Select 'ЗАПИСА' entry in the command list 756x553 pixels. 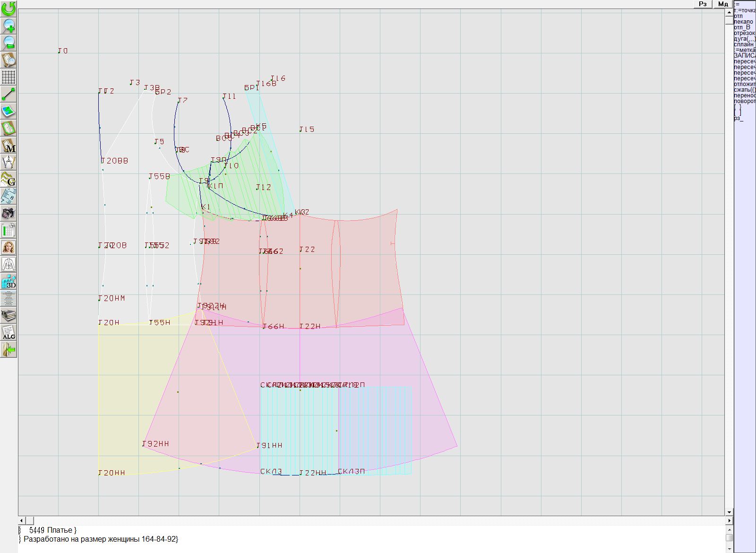[x=744, y=56]
